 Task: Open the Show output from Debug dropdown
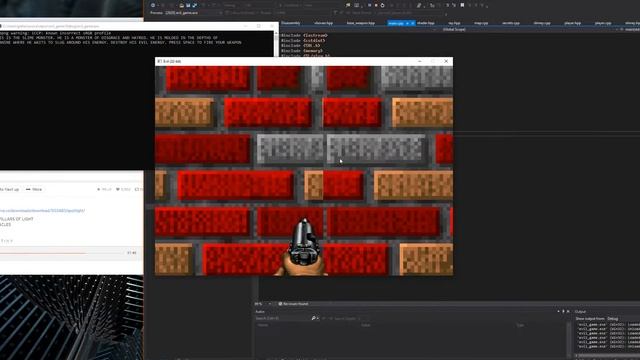612,318
